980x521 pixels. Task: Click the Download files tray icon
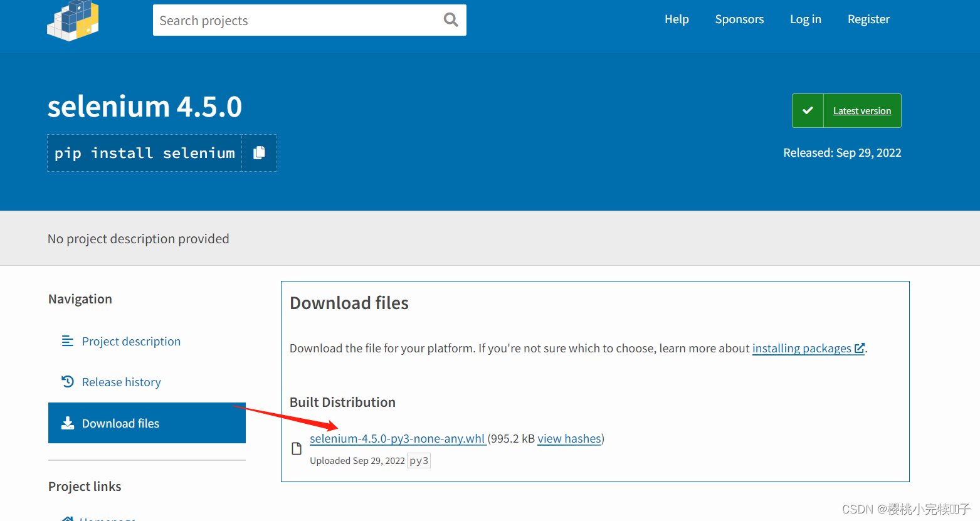coord(67,423)
